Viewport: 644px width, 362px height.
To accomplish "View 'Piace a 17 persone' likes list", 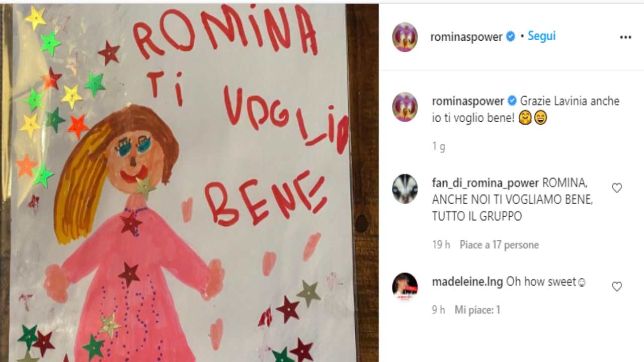I will click(x=499, y=245).
